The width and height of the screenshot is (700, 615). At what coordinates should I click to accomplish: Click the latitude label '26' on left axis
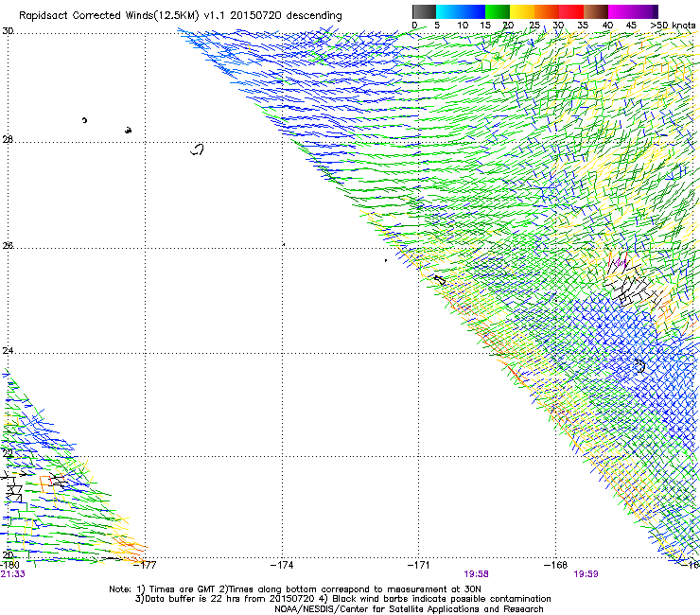click(x=8, y=245)
